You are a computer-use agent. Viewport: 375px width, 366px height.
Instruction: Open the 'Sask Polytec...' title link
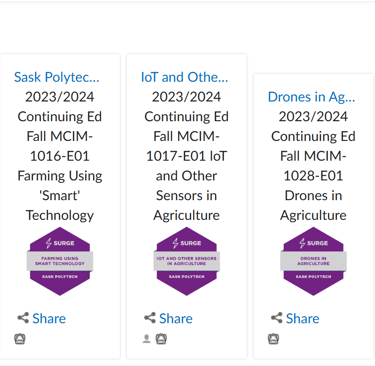click(57, 77)
